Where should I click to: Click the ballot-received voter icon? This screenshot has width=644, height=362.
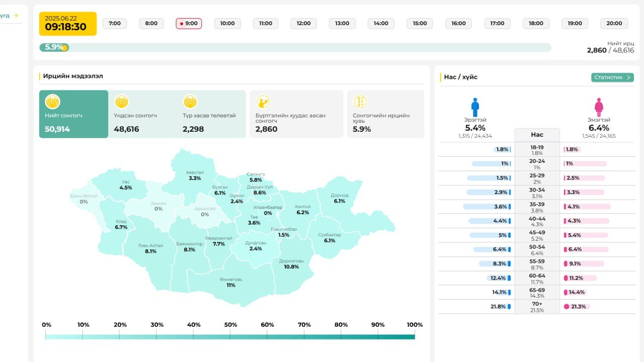(263, 102)
